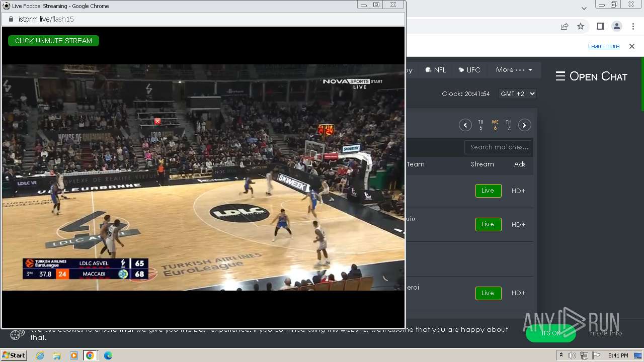Open the Chrome profile avatar
This screenshot has height=362, width=644.
tap(617, 26)
